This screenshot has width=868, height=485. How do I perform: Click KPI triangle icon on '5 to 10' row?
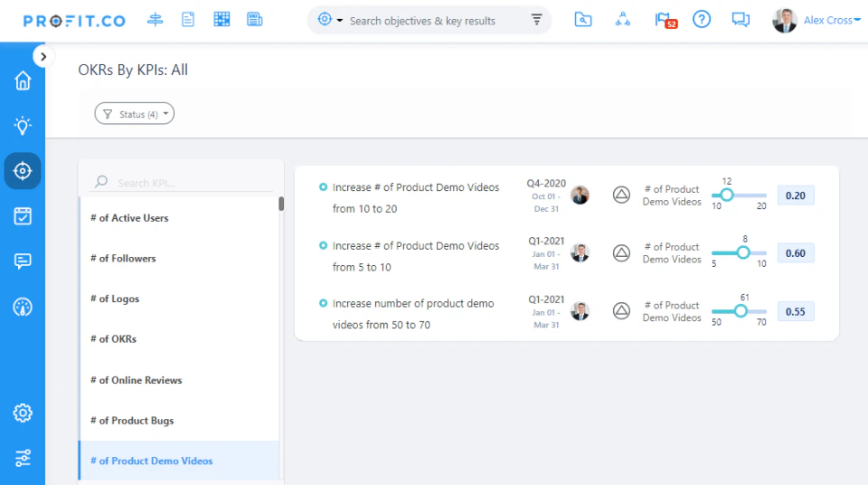pyautogui.click(x=622, y=253)
